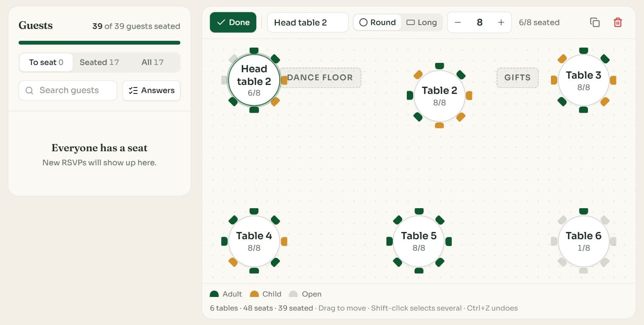Switch to the To seat tab
Image resolution: width=644 pixels, height=325 pixels.
pyautogui.click(x=46, y=62)
